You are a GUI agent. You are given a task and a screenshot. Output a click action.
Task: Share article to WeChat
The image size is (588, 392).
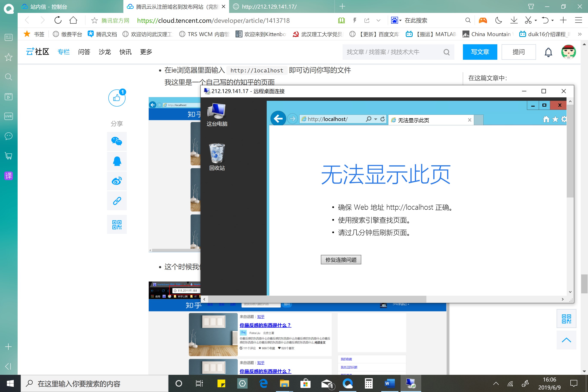[117, 141]
